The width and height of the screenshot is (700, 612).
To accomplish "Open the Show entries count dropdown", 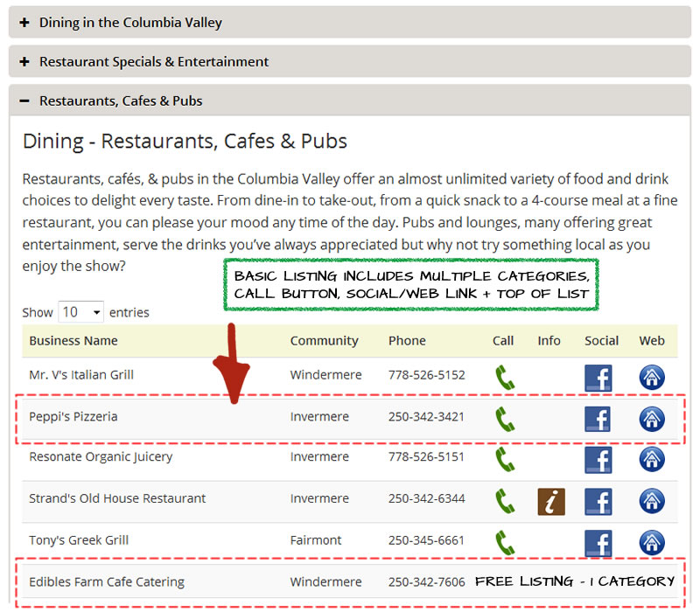I will tap(80, 312).
